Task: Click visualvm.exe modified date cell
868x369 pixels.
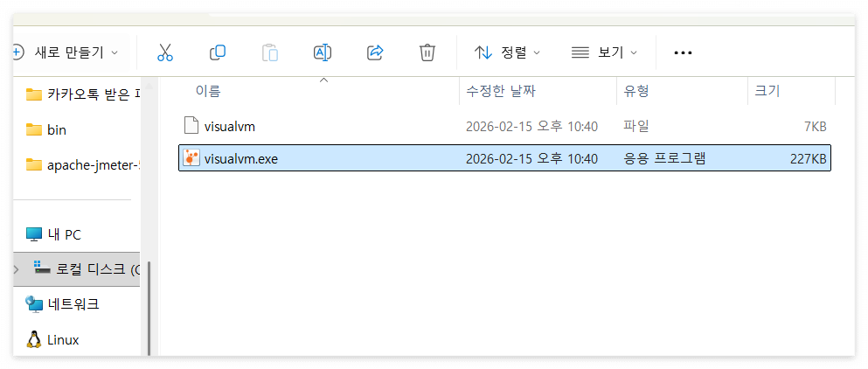Action: (531, 159)
